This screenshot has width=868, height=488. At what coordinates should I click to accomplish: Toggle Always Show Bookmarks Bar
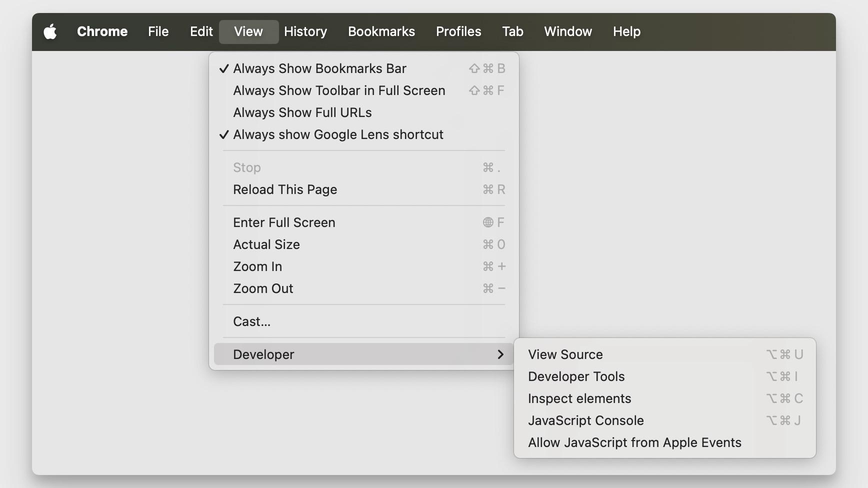[x=364, y=68]
